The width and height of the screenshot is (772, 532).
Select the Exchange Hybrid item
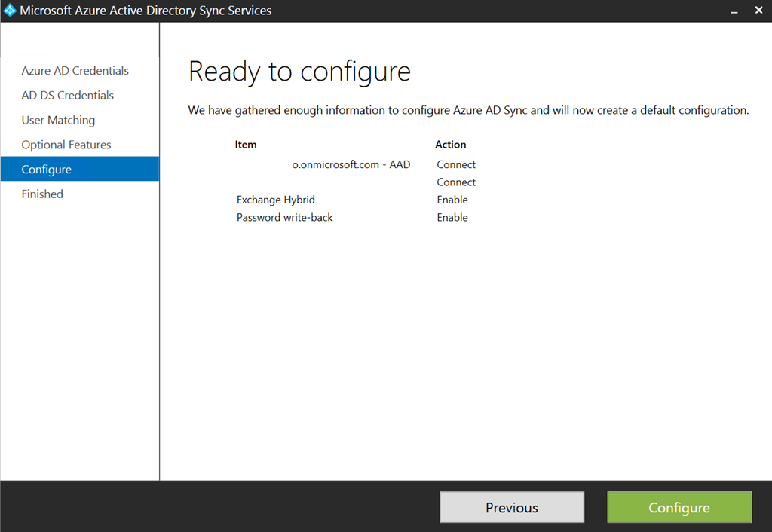(276, 200)
